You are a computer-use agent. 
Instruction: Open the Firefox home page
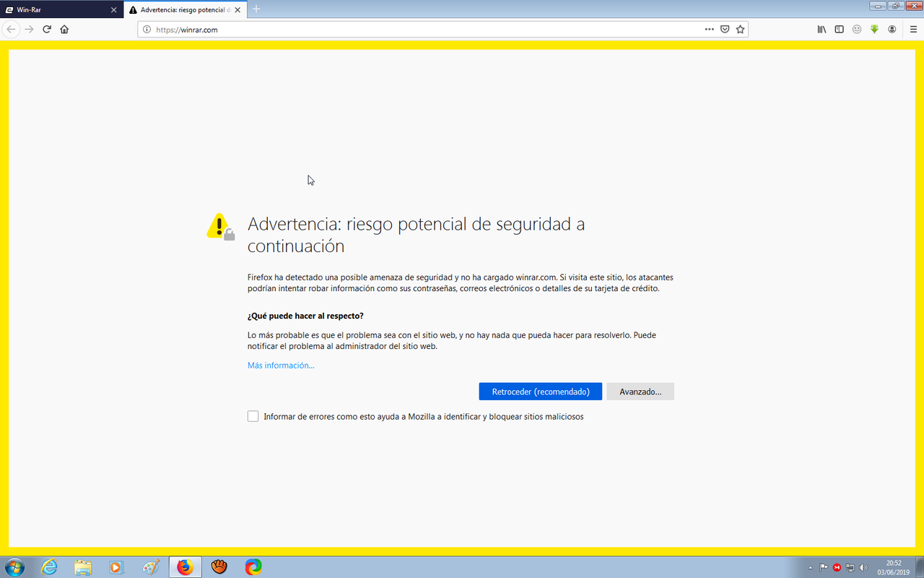(x=64, y=30)
